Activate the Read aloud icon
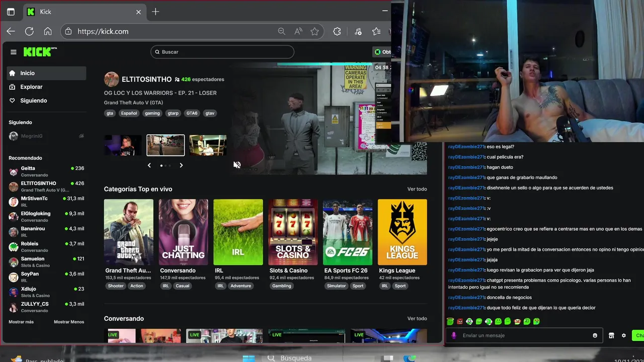The width and height of the screenshot is (644, 362). 298,31
